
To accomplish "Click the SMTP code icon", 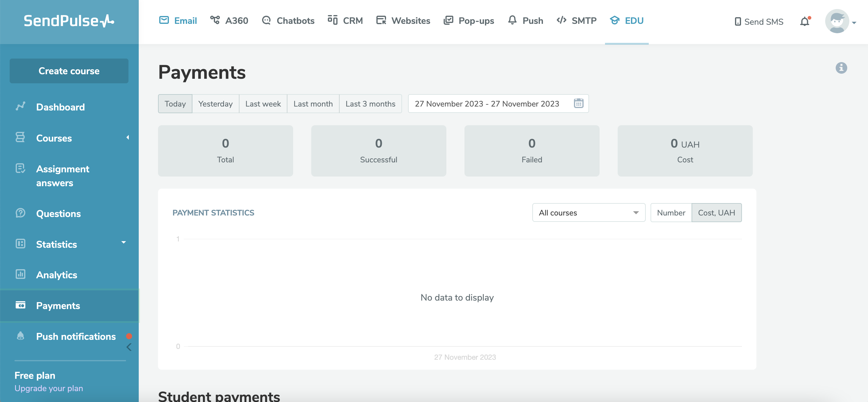I will 561,20.
